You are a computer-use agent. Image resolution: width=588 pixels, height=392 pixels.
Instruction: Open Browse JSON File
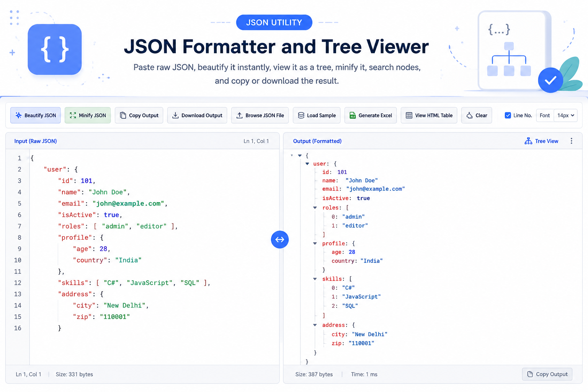[260, 115]
